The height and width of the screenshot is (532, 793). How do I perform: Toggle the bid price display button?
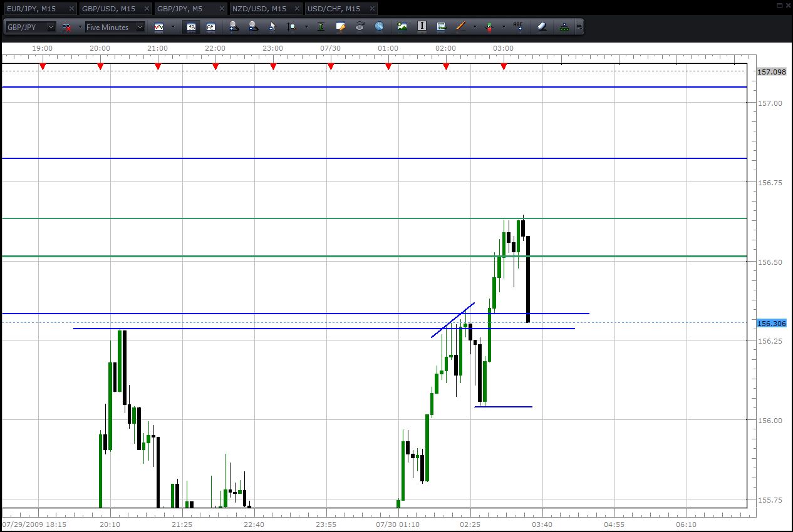(x=191, y=27)
